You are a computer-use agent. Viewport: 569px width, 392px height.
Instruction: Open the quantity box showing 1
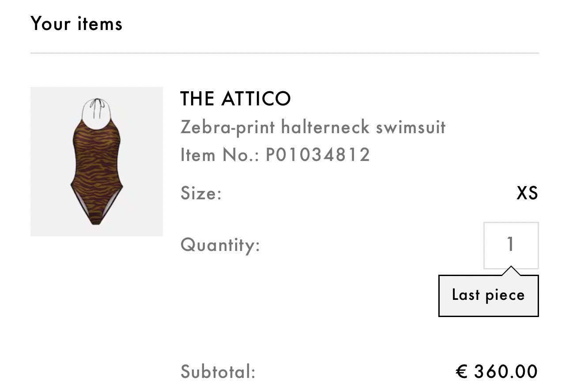tap(511, 245)
